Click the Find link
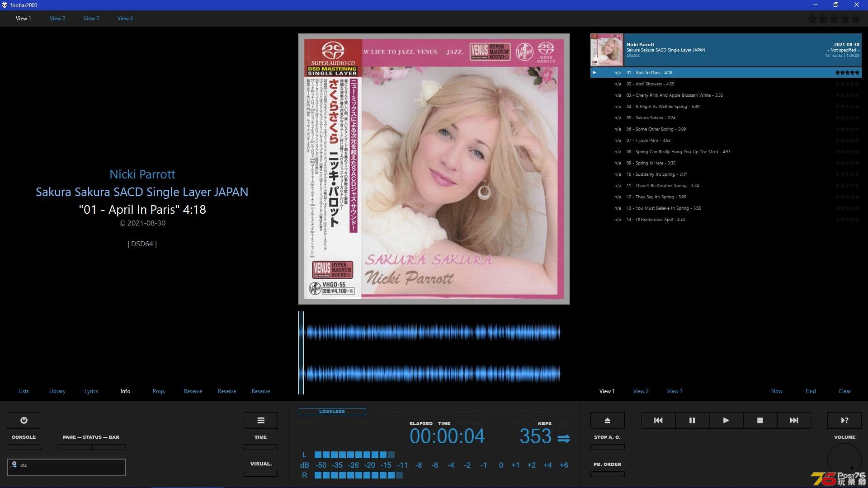 pos(811,391)
